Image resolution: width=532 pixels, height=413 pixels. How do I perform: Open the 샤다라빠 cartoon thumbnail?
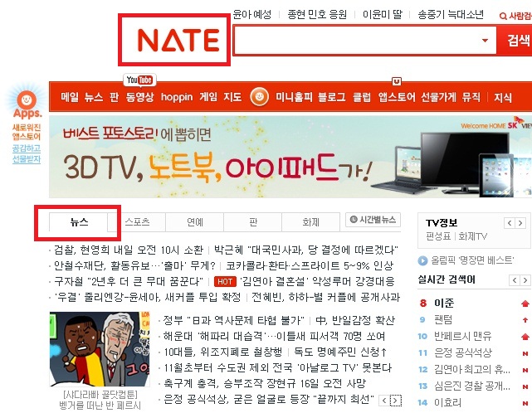click(x=100, y=349)
